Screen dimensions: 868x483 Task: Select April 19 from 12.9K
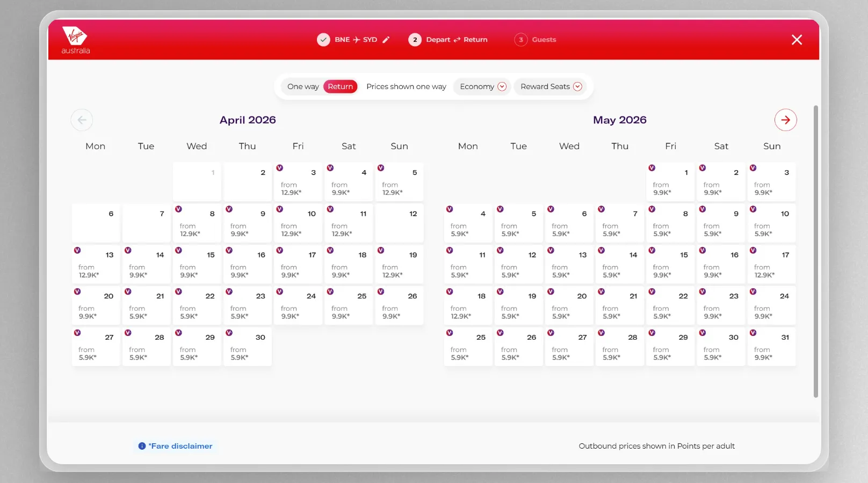pyautogui.click(x=400, y=265)
